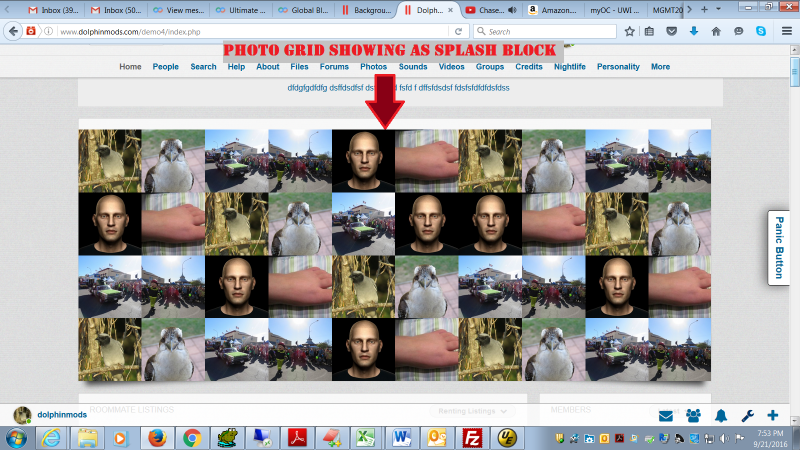Reload the page with the refresh icon
Image resolution: width=800 pixels, height=450 pixels.
458,32
